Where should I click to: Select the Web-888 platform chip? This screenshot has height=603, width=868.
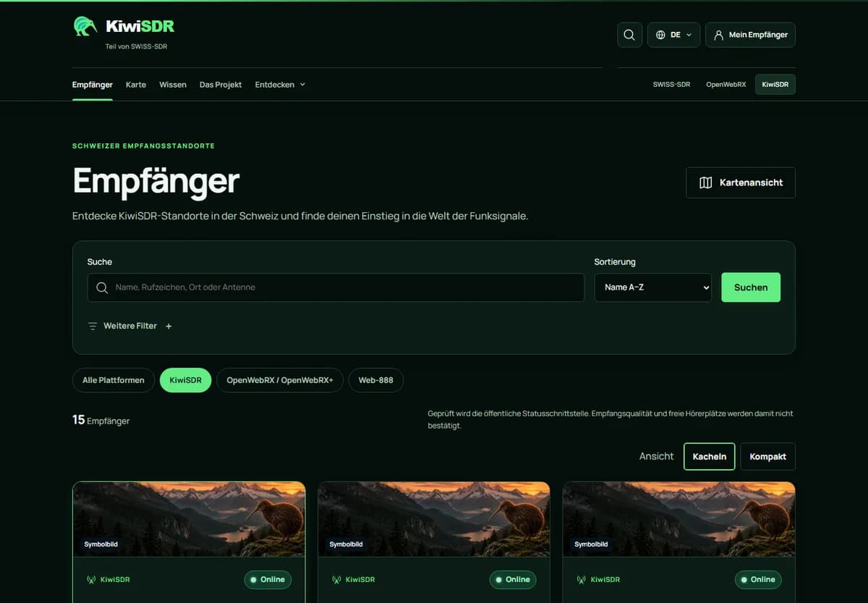(376, 380)
